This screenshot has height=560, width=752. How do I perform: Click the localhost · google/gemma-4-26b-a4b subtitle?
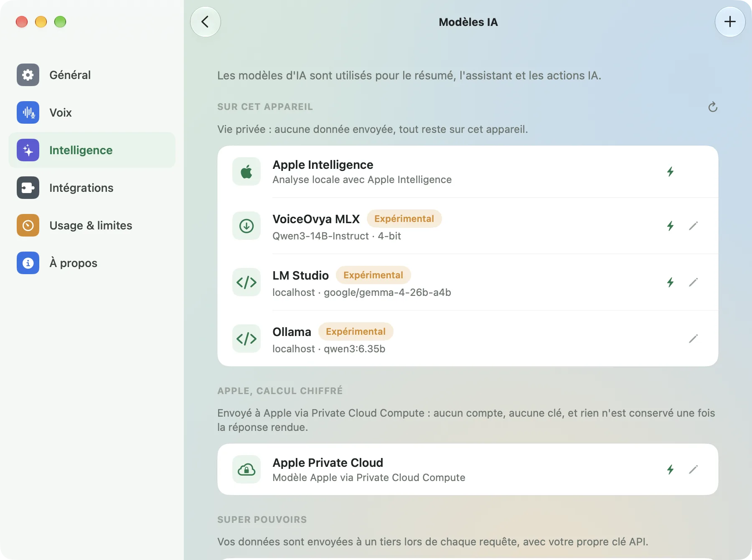point(362,293)
